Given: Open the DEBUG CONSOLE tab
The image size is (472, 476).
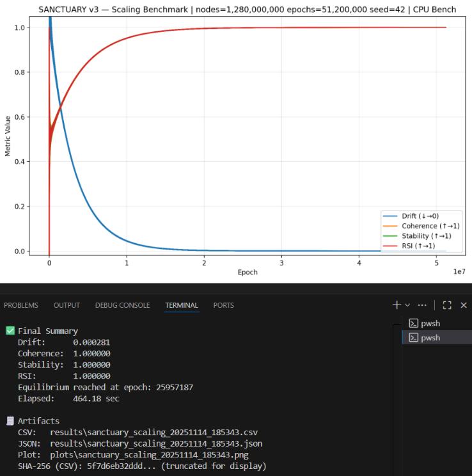Looking at the screenshot, I should point(123,305).
